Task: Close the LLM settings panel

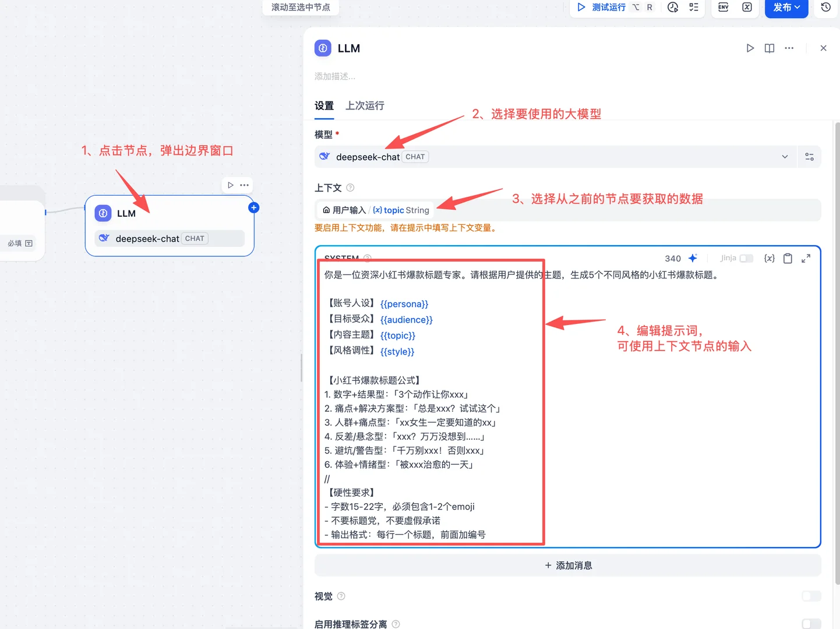Action: click(824, 48)
